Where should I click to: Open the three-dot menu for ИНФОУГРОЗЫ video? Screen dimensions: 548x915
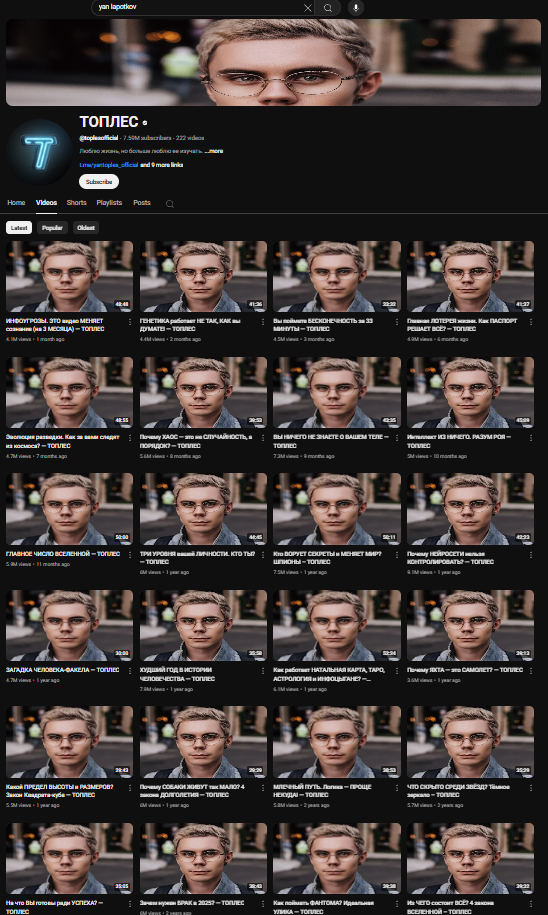point(129,322)
